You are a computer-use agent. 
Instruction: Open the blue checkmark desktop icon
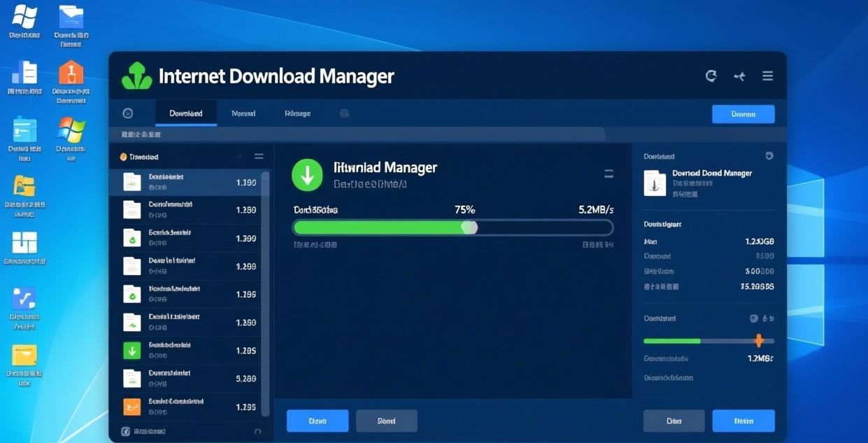pyautogui.click(x=24, y=298)
